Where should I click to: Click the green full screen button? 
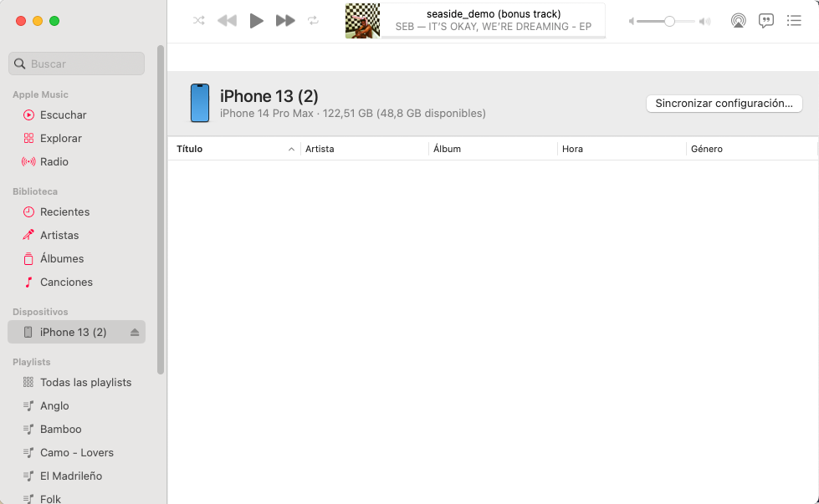54,21
